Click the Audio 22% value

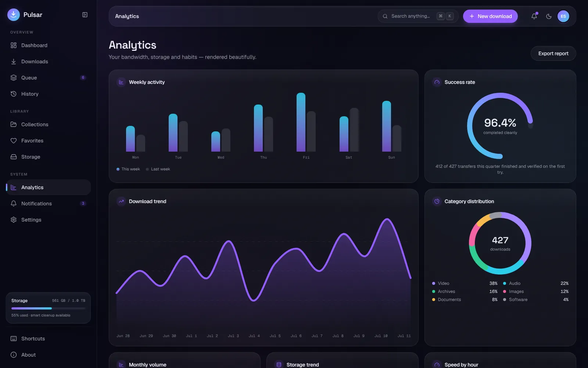(x=564, y=283)
